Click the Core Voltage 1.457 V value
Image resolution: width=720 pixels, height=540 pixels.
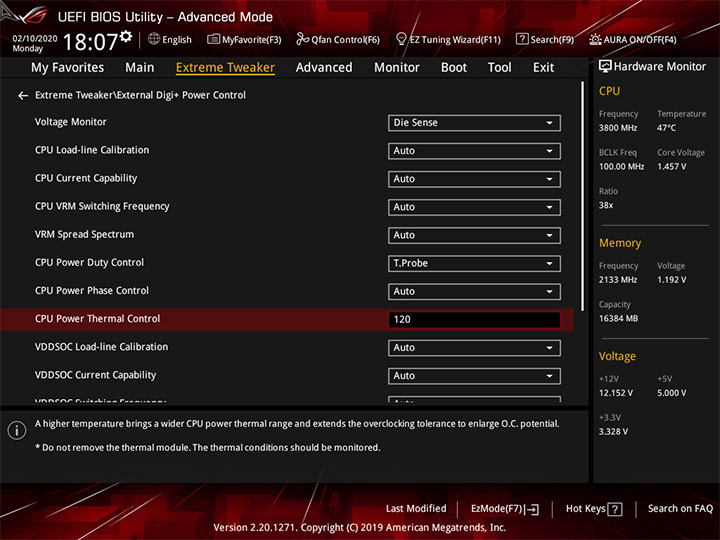click(671, 167)
